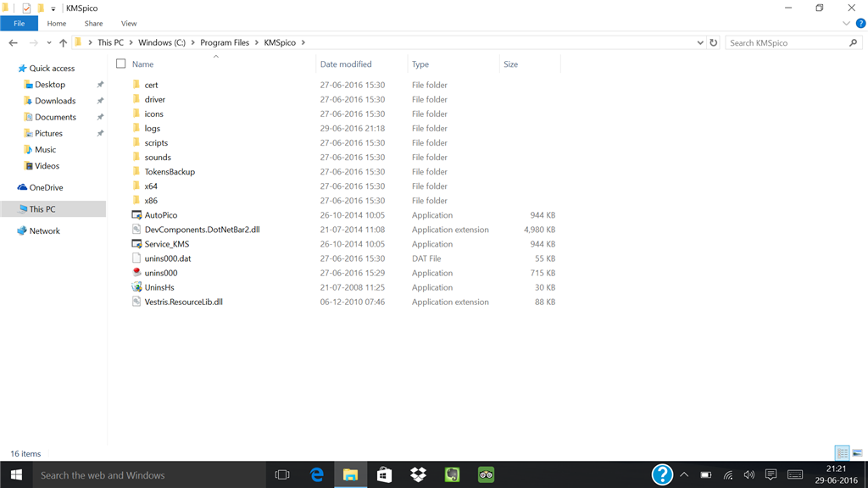
Task: Select OneDrive in the navigation pane
Action: pyautogui.click(x=46, y=187)
